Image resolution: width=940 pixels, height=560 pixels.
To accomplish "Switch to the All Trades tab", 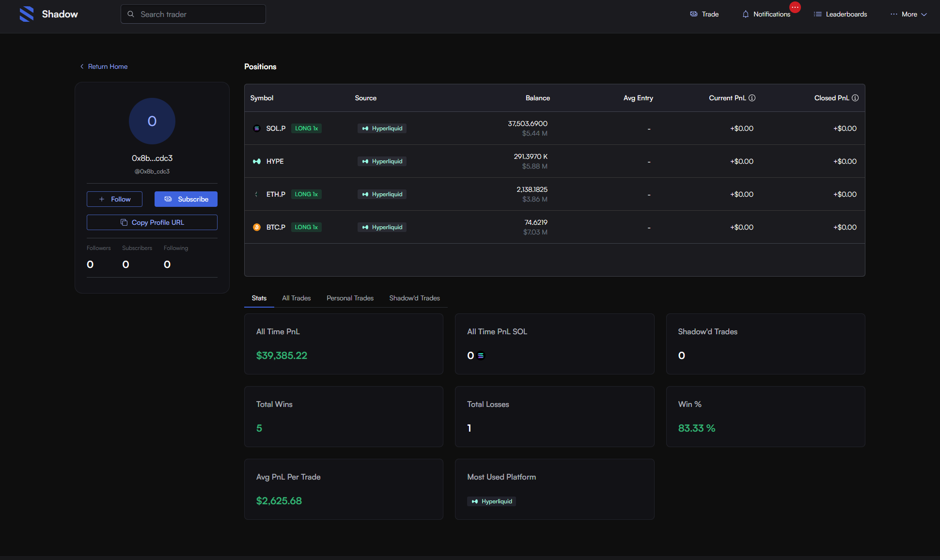I will 297,298.
